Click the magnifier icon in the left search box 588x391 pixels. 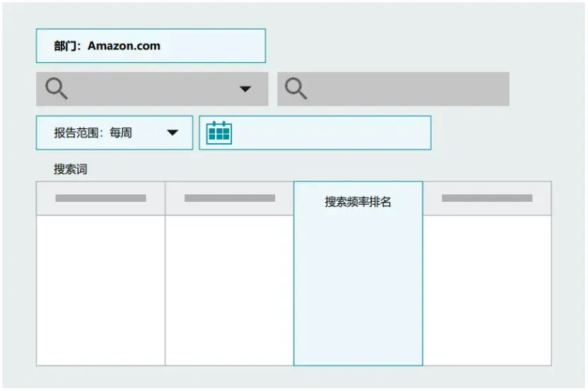point(56,89)
